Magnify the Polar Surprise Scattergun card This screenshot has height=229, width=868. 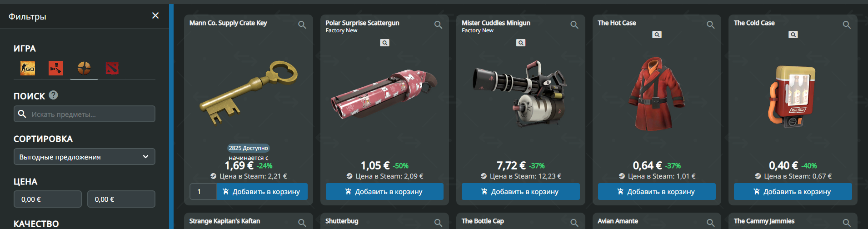438,25
